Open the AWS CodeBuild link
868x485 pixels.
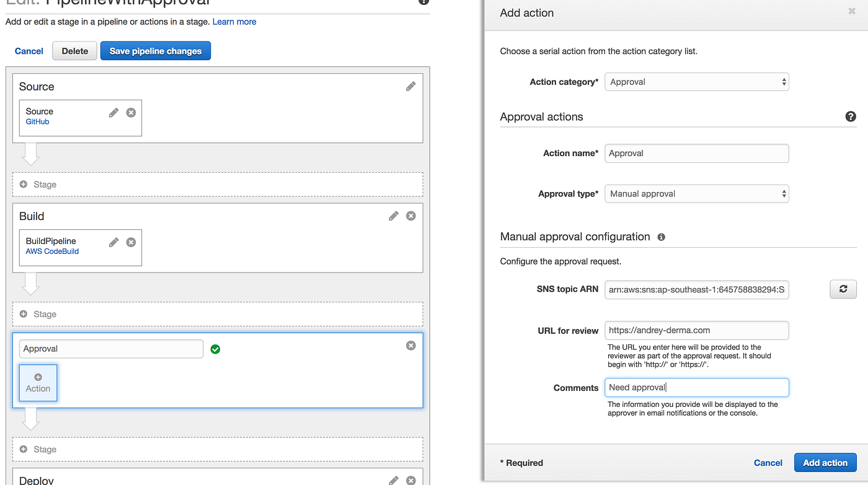pos(52,251)
